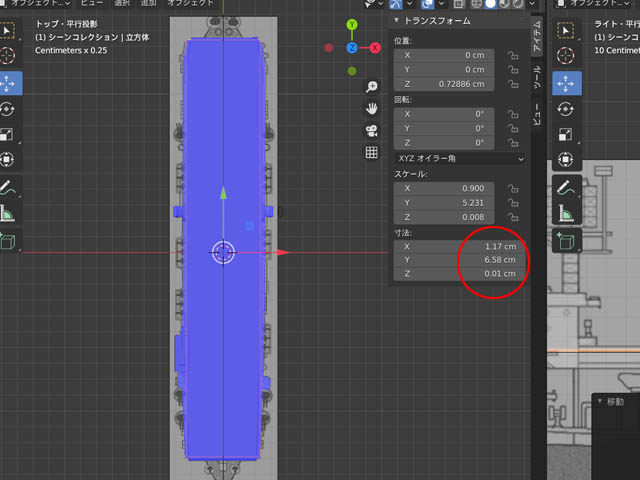
Task: Open gizmo options dropdown arrow
Action: [409, 4]
